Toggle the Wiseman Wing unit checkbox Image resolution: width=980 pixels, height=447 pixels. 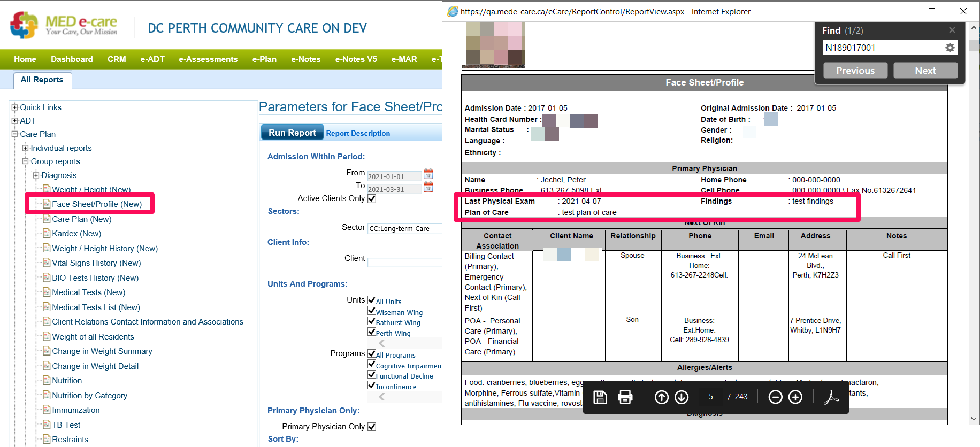tap(372, 311)
